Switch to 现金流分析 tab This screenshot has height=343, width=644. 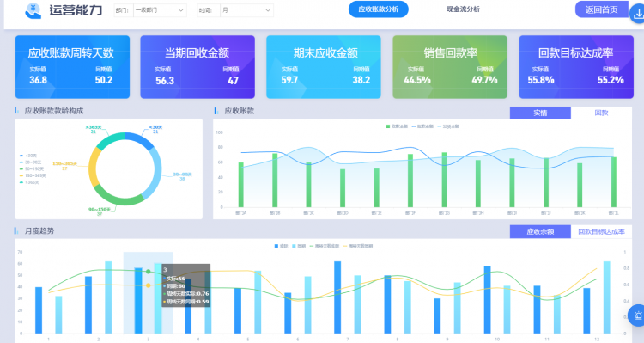[463, 9]
